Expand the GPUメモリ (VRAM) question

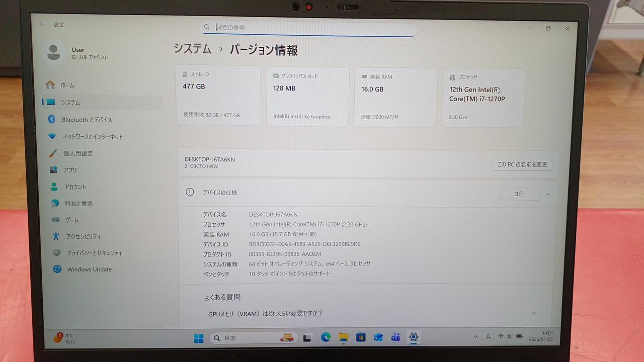click(x=534, y=313)
